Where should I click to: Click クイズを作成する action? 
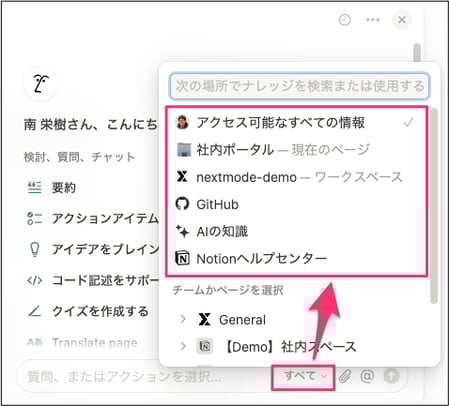coord(88,311)
